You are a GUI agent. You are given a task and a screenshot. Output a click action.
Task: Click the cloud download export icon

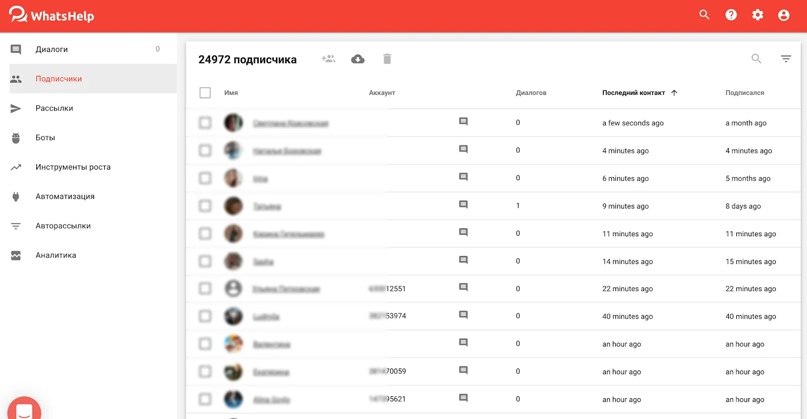pos(358,59)
